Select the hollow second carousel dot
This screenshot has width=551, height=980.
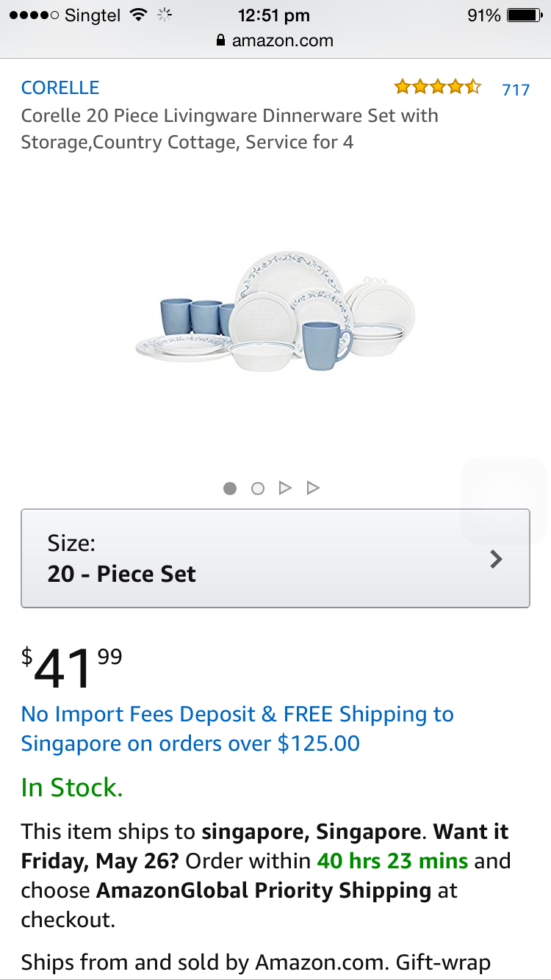(x=257, y=488)
